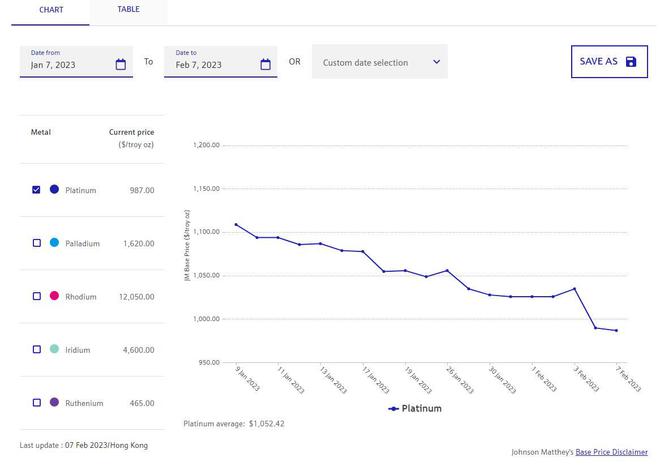Open the Date from calendar icon
The height and width of the screenshot is (466, 660).
(121, 65)
